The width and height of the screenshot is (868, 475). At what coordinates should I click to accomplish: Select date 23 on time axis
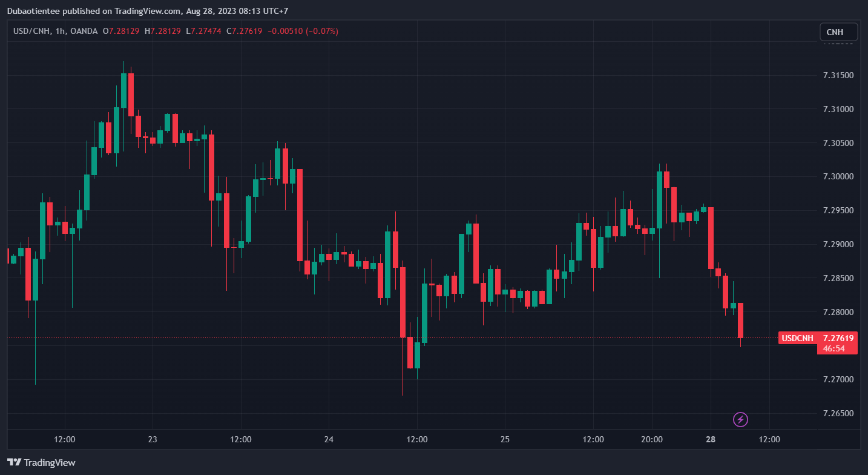click(x=153, y=439)
